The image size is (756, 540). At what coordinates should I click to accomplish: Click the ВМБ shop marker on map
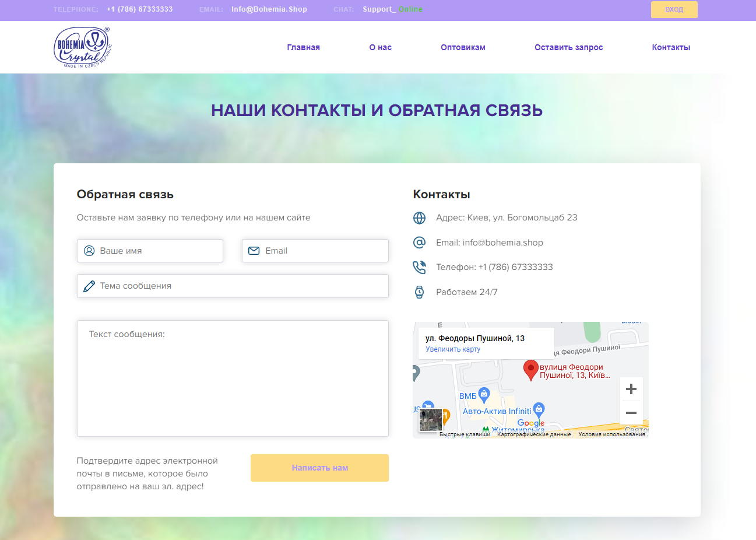[x=484, y=395]
